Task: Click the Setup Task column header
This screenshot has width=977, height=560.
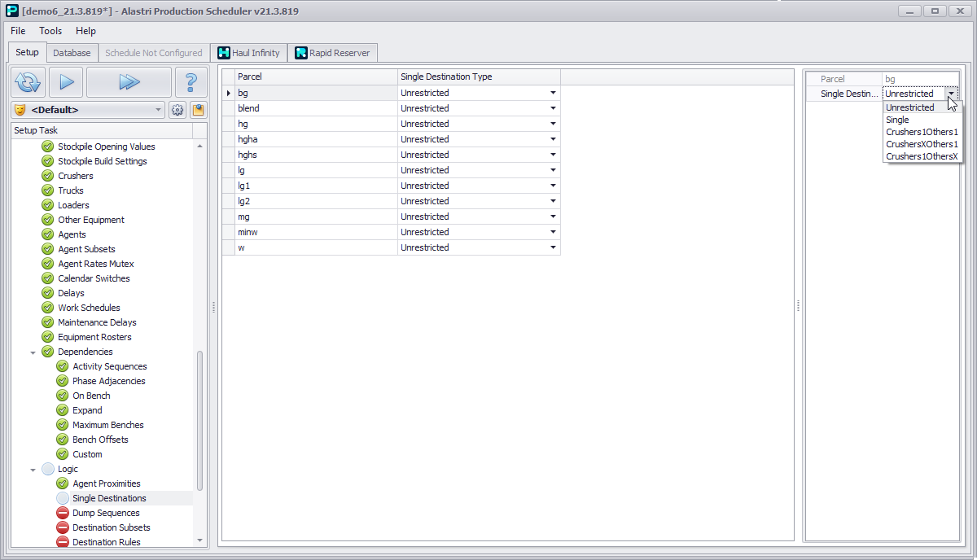Action: pos(102,130)
